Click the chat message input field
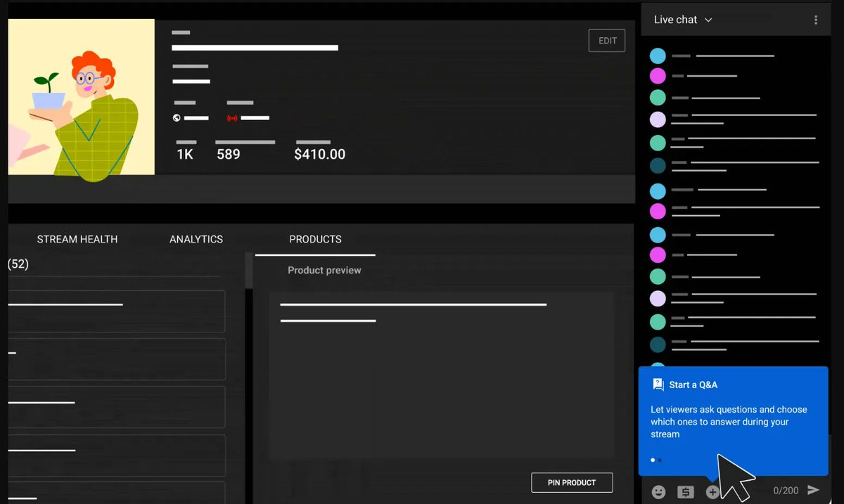 [746, 491]
